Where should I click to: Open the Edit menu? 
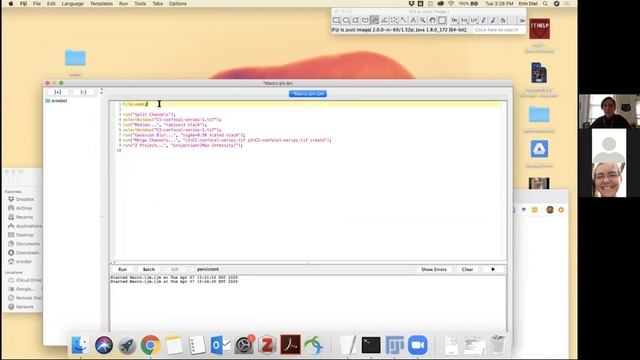pyautogui.click(x=51, y=4)
